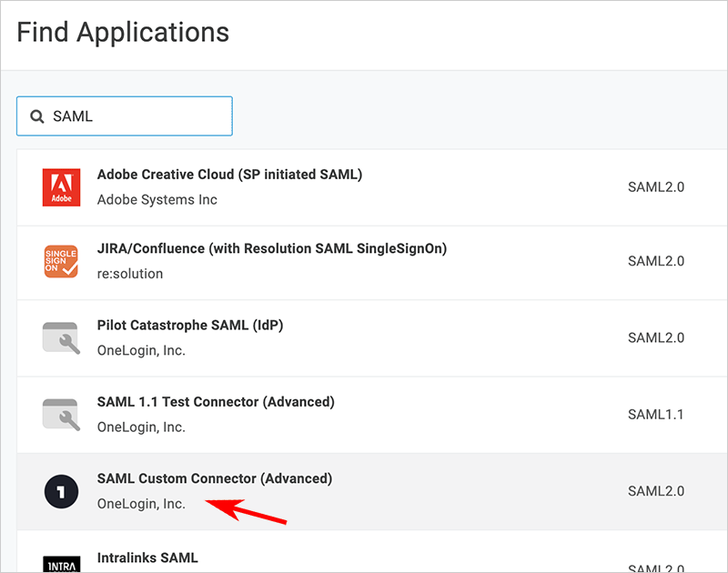Click the magnifying glass search icon

click(37, 116)
